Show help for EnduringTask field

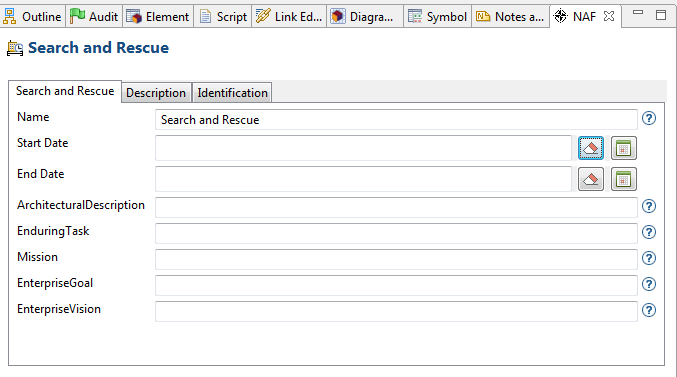pos(649,232)
